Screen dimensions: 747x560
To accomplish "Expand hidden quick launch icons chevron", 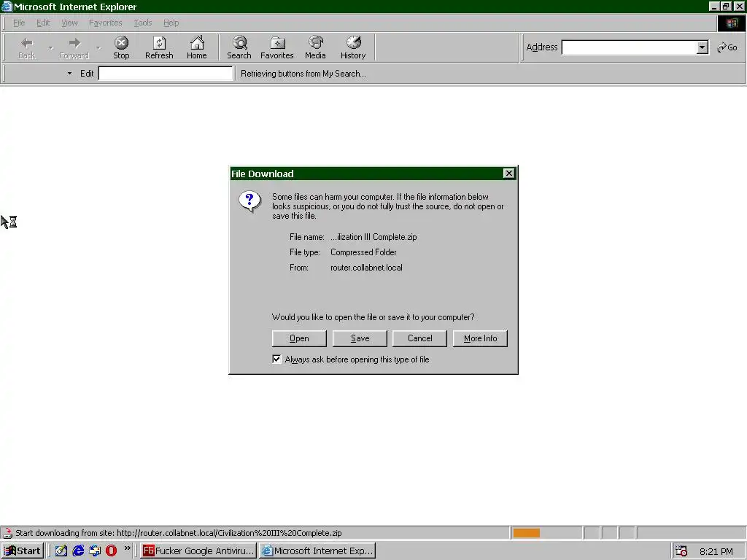I will 127,548.
